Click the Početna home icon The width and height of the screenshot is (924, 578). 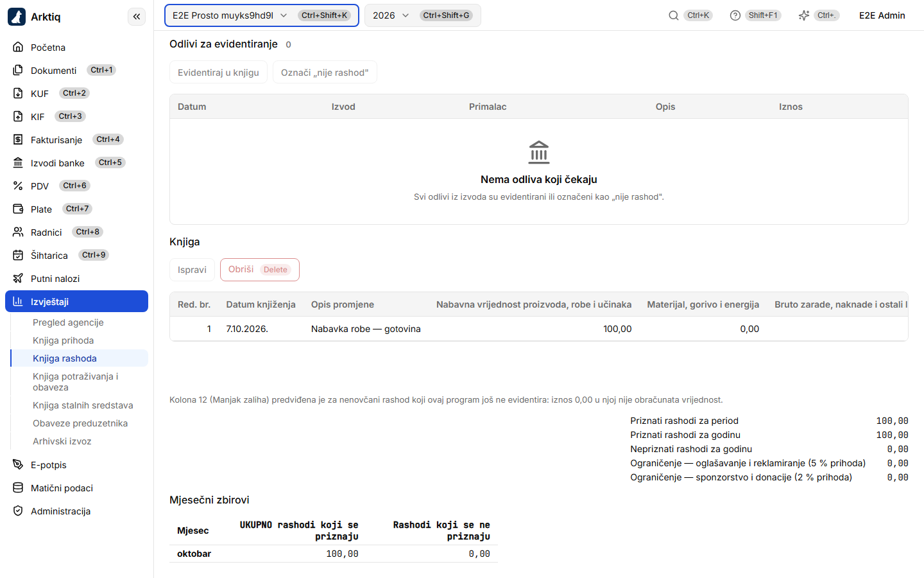click(x=18, y=48)
